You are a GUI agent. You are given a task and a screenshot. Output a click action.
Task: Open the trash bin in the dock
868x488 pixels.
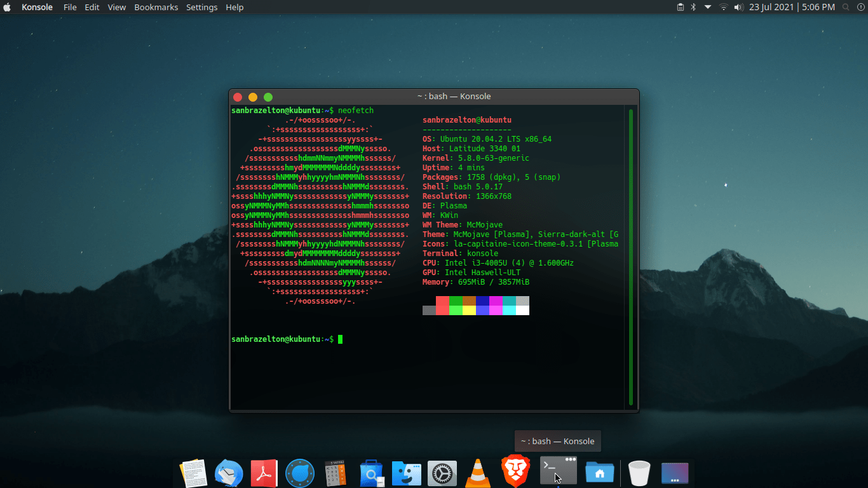pyautogui.click(x=639, y=473)
